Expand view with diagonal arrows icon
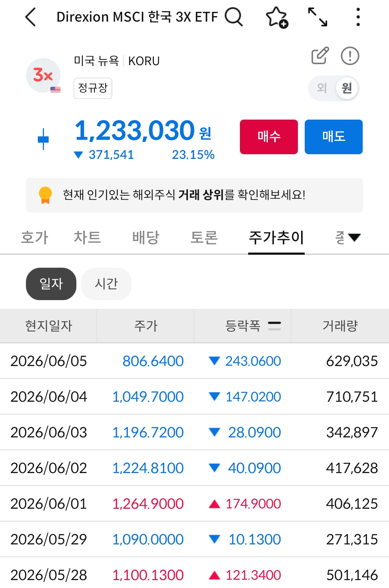The image size is (389, 588). 318,17
